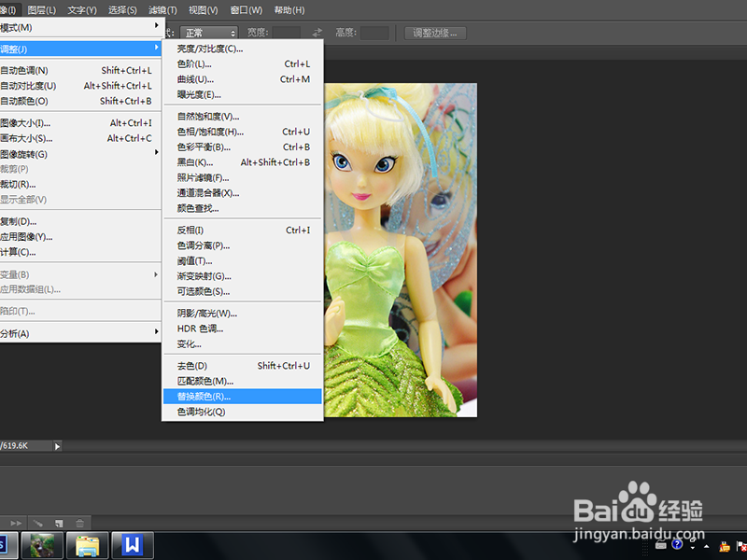The image size is (747, 560).
Task: Select 裁切(R)... in Image menu
Action: pos(80,184)
